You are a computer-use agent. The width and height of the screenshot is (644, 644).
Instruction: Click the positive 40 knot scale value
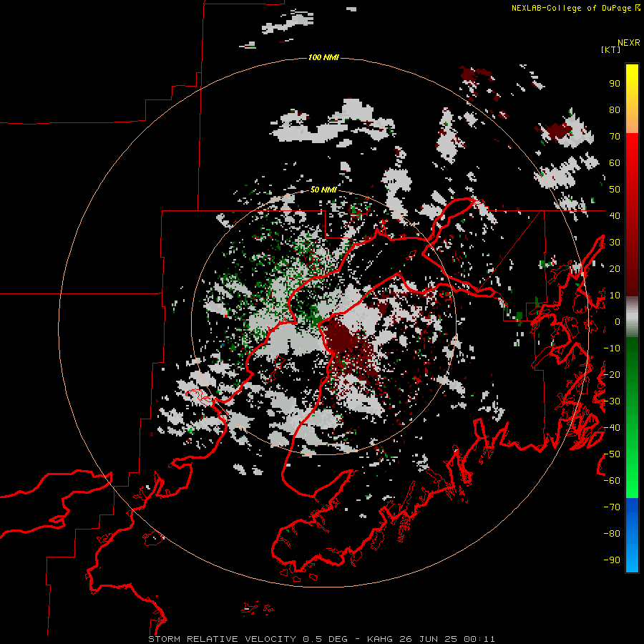coord(615,216)
